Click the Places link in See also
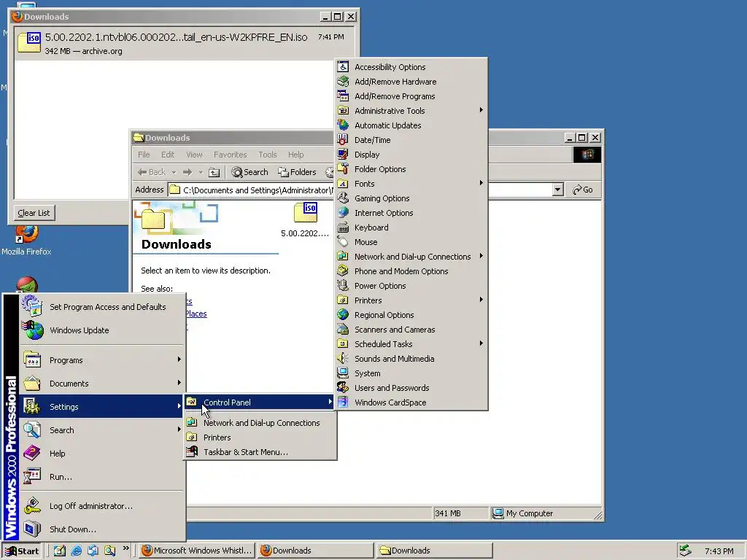This screenshot has width=747, height=560. click(196, 314)
